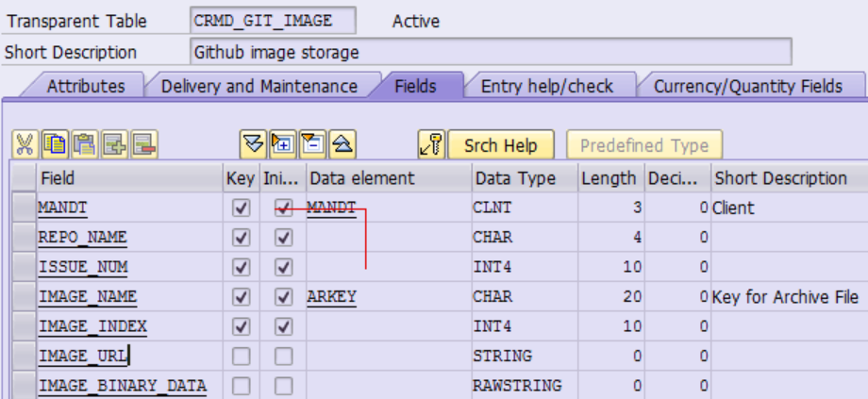Click the Delete Row icon
Screen dimensions: 868x399
point(144,145)
